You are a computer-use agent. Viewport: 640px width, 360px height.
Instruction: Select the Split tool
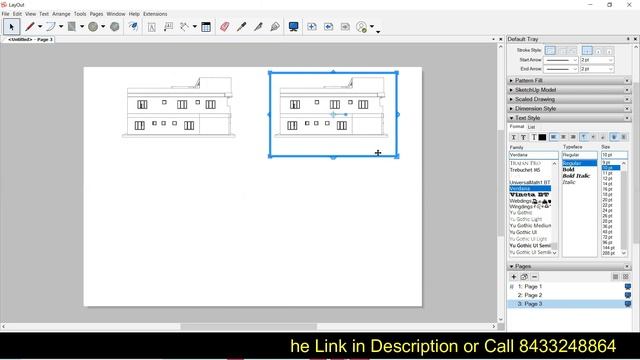click(258, 27)
